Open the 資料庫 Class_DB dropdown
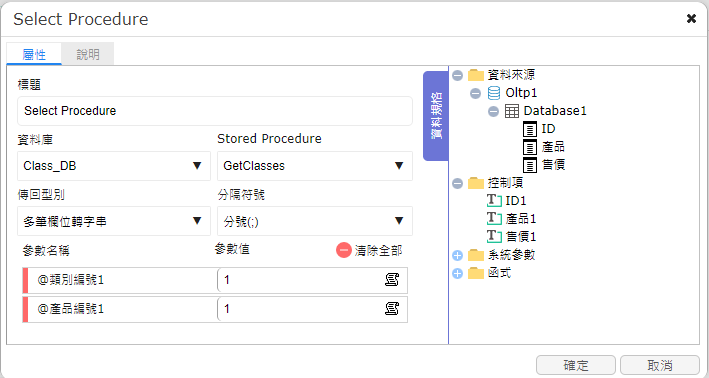709x378 pixels. [x=114, y=166]
